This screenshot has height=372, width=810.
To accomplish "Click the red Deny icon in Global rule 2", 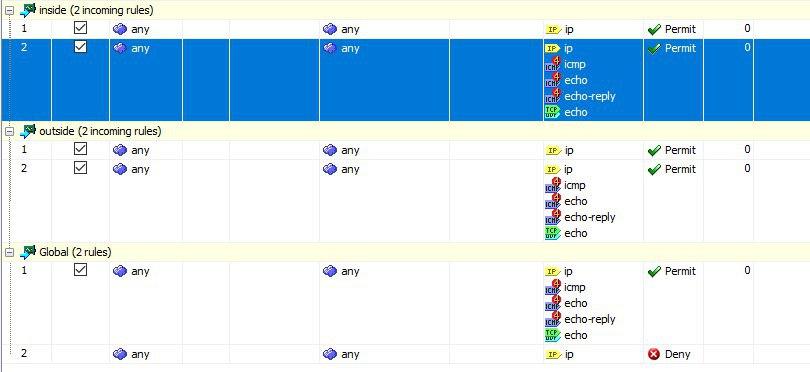I will point(654,354).
